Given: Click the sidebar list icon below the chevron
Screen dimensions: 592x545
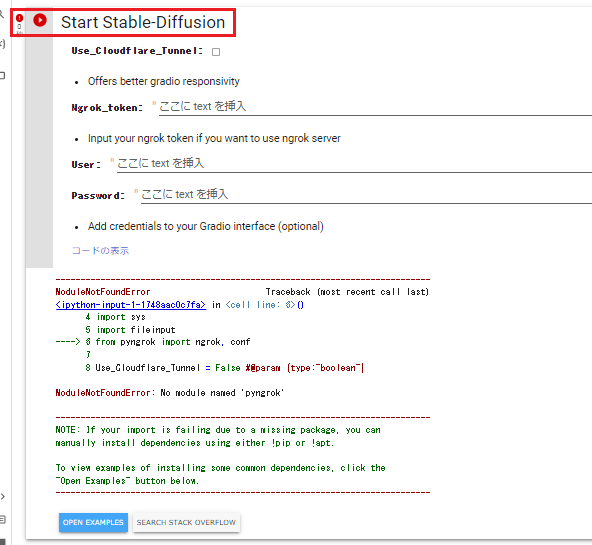Looking at the screenshot, I should (3, 520).
